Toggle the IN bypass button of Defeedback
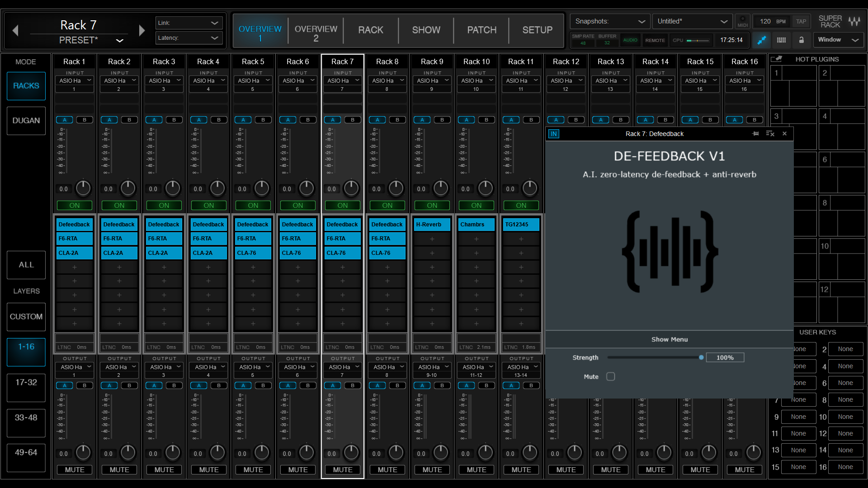This screenshot has width=868, height=488. (x=554, y=134)
